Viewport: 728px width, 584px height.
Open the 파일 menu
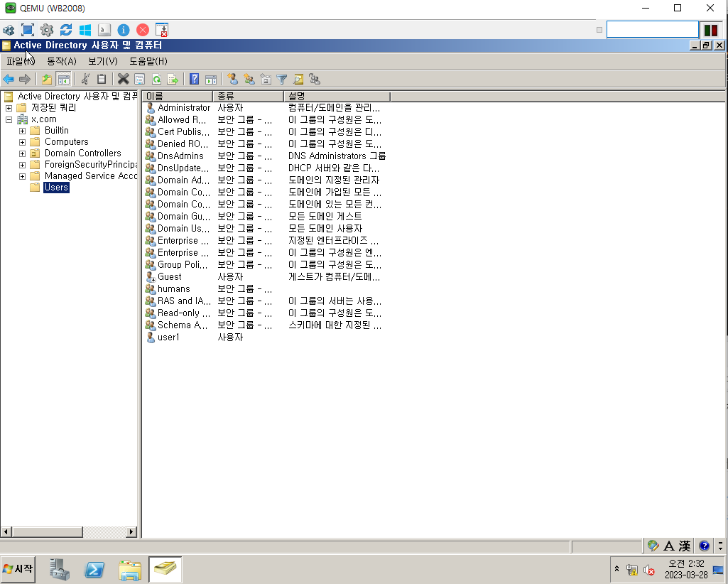coord(21,61)
